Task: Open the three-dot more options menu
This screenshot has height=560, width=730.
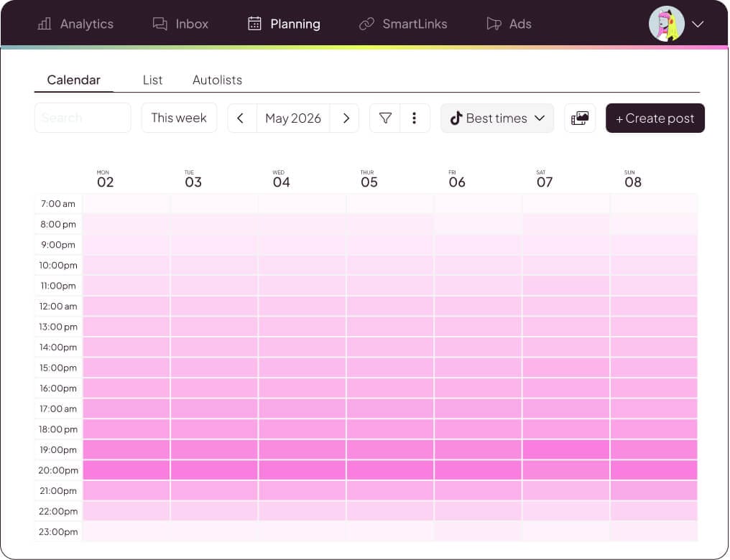Action: (x=415, y=118)
